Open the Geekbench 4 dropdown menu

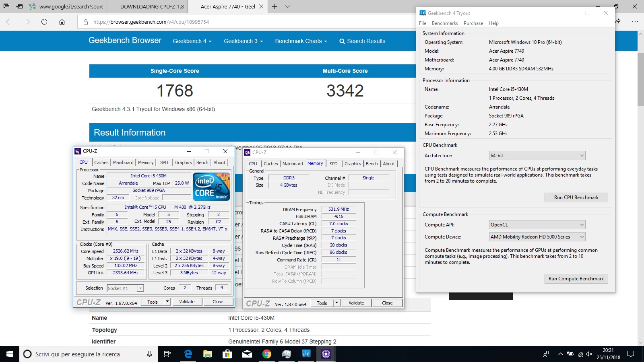pos(192,41)
